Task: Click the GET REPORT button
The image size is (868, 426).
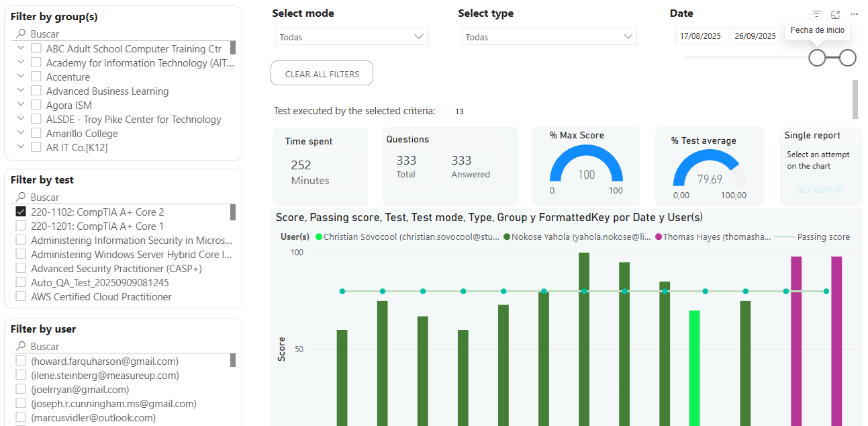Action: (x=820, y=190)
